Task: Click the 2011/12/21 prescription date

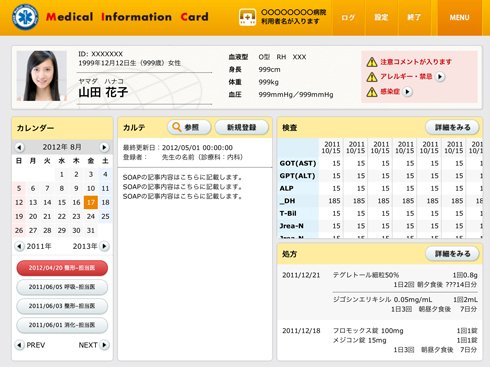Action: tap(301, 275)
